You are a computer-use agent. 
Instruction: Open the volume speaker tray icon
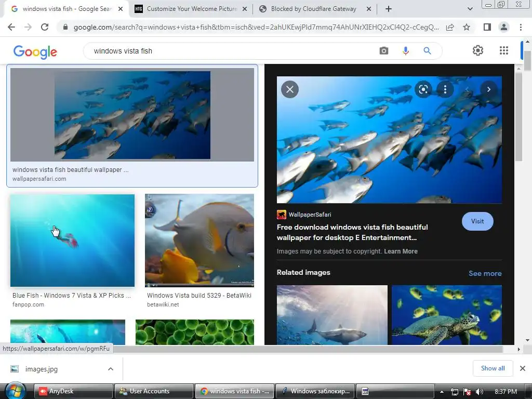(x=479, y=392)
